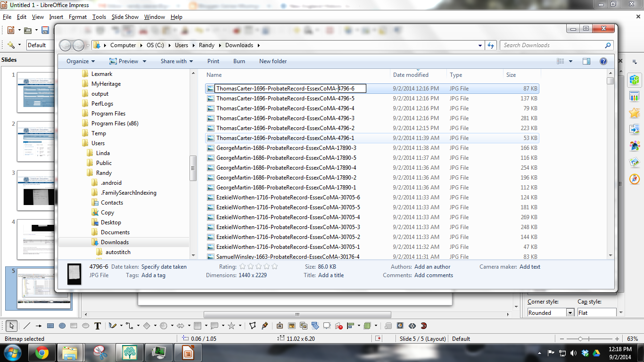Open the Navigator sidebar compass icon
644x362 pixels.
(635, 179)
